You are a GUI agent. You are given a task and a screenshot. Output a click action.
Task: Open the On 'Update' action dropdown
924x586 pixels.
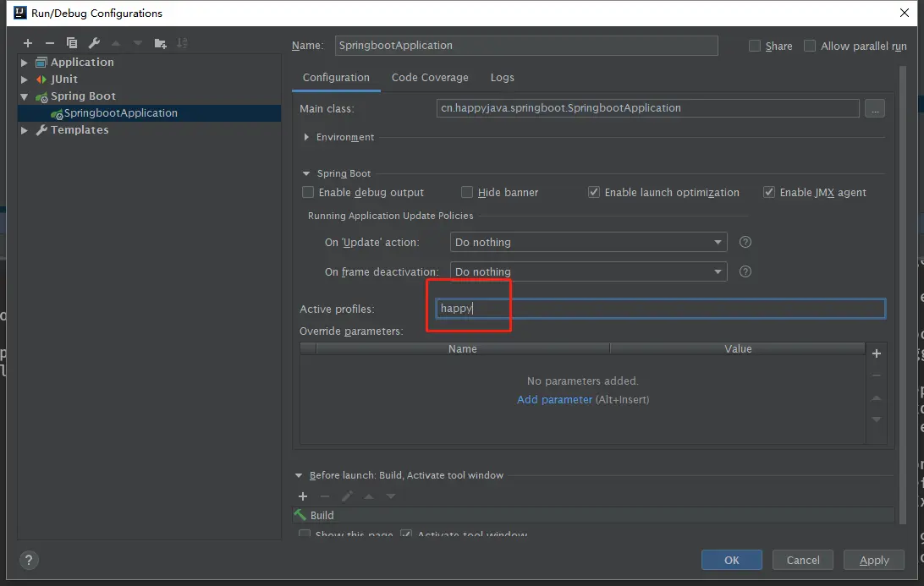point(588,242)
